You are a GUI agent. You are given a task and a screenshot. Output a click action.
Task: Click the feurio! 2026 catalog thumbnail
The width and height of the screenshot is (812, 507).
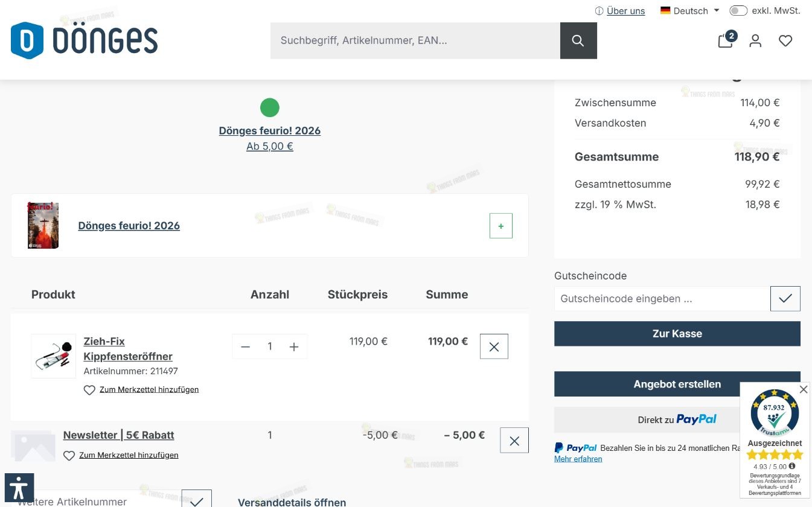(43, 225)
